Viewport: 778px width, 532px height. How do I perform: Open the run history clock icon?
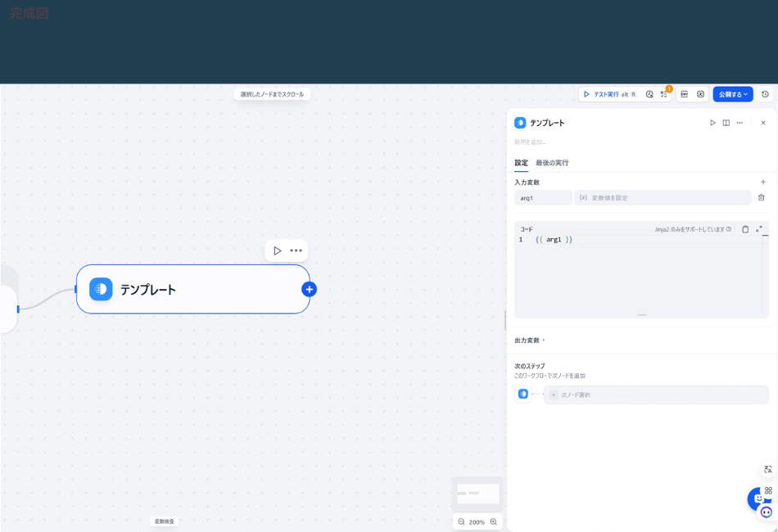649,94
